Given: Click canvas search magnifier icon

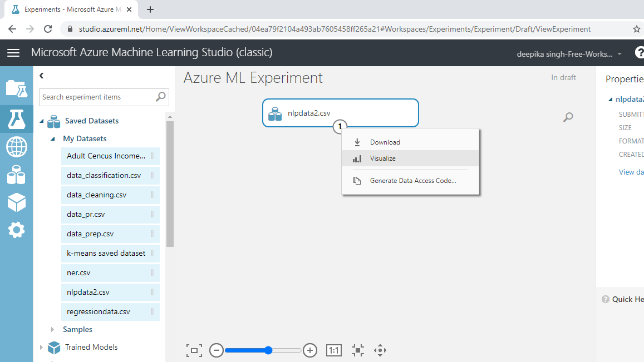Looking at the screenshot, I should pyautogui.click(x=568, y=117).
